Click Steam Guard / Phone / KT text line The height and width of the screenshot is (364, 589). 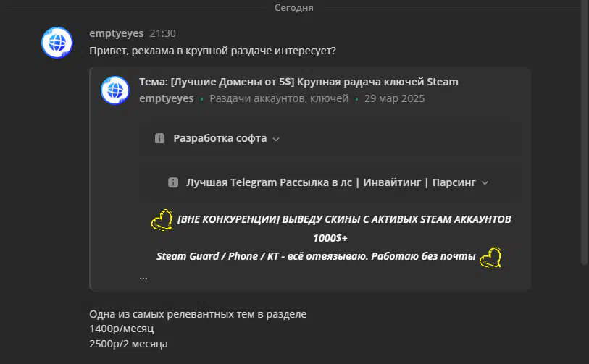pos(316,256)
